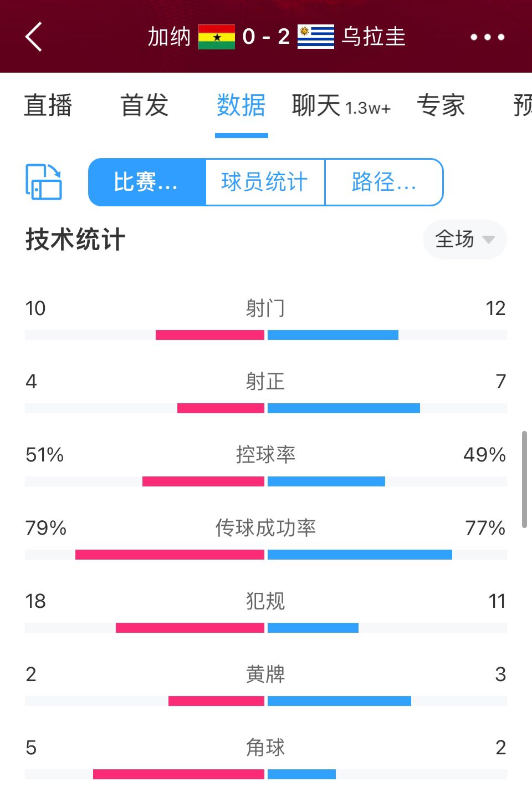Tap the 加纳 team name
This screenshot has height=807, width=532.
(x=169, y=37)
